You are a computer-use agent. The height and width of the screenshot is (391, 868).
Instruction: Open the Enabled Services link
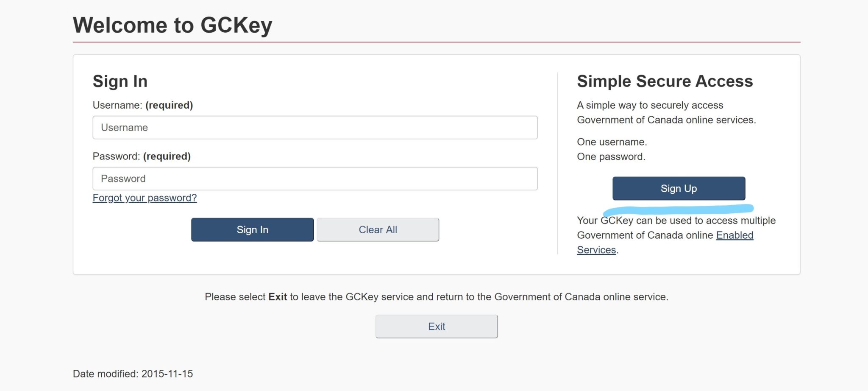734,235
